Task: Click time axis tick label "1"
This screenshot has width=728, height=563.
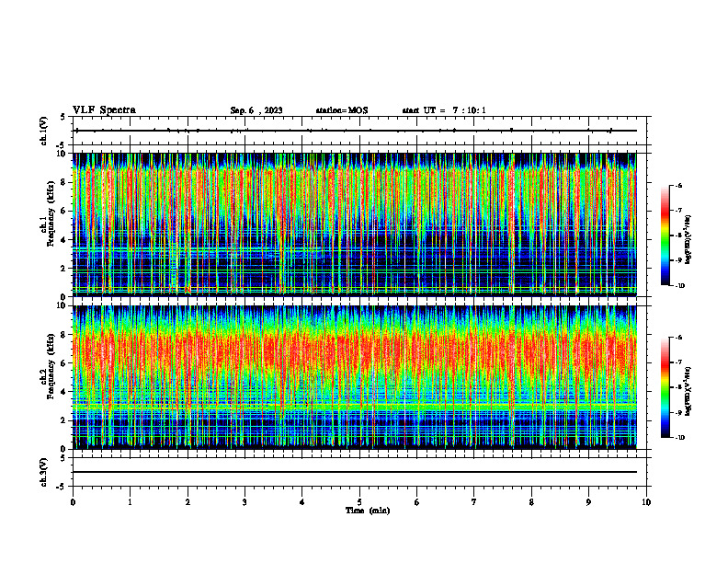Action: click(130, 502)
